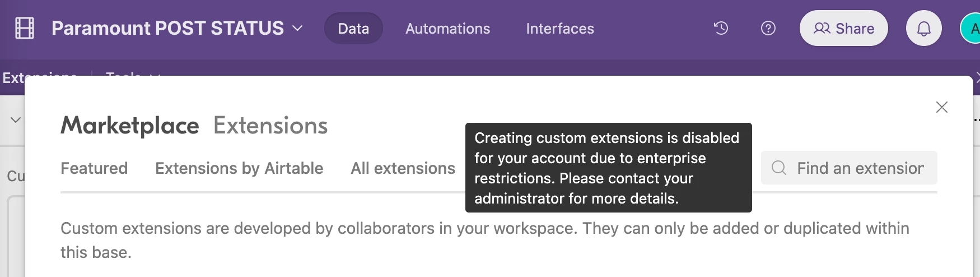Open the notifications bell

(x=923, y=28)
